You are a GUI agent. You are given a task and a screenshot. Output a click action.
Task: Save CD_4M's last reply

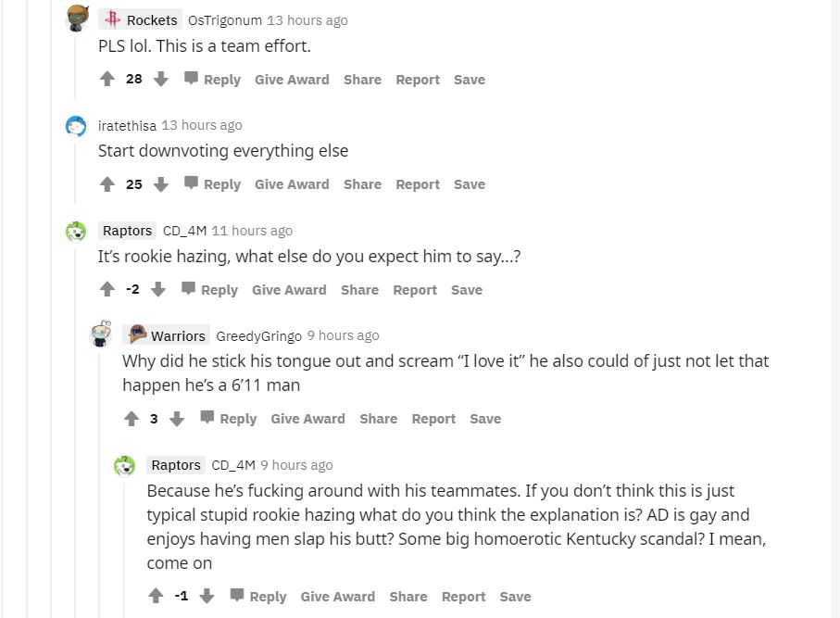point(516,597)
